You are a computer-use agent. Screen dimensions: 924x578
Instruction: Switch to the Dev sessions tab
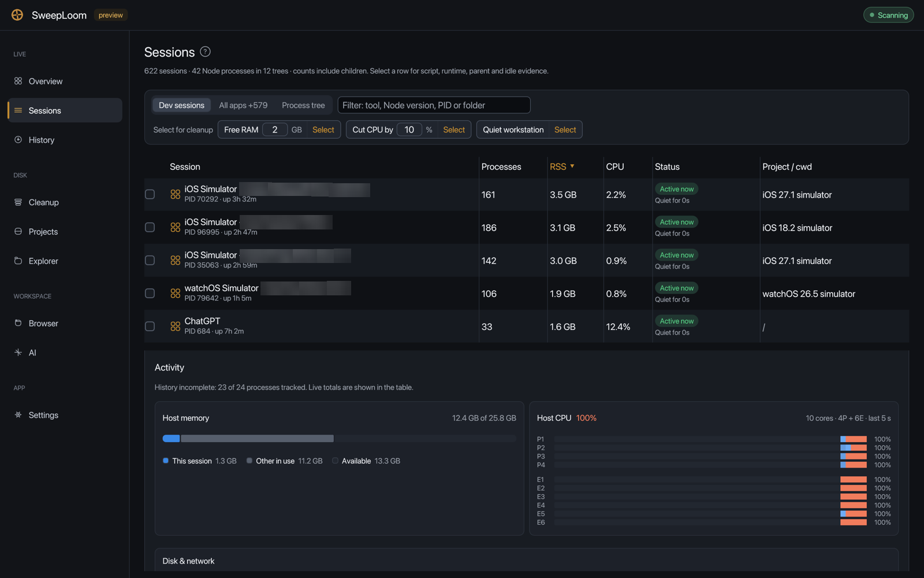click(x=181, y=105)
